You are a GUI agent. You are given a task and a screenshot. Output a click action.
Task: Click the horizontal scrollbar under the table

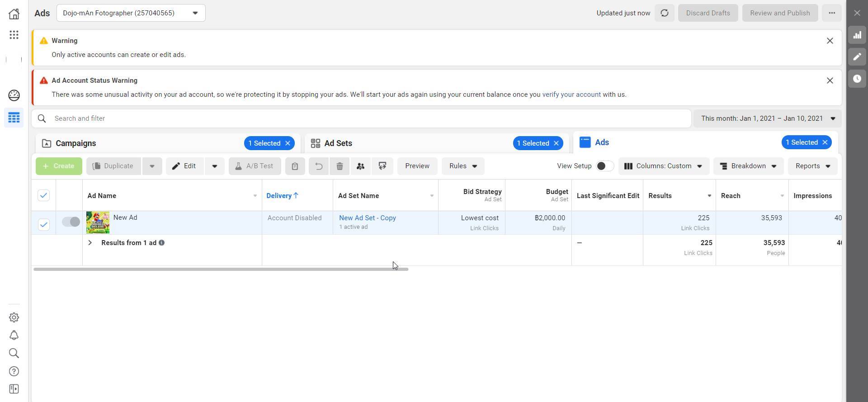tap(221, 269)
